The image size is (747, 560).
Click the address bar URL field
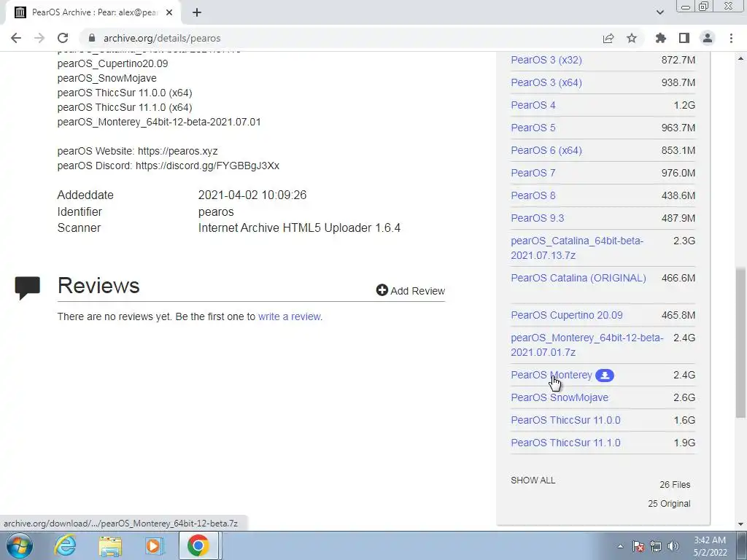(x=333, y=38)
